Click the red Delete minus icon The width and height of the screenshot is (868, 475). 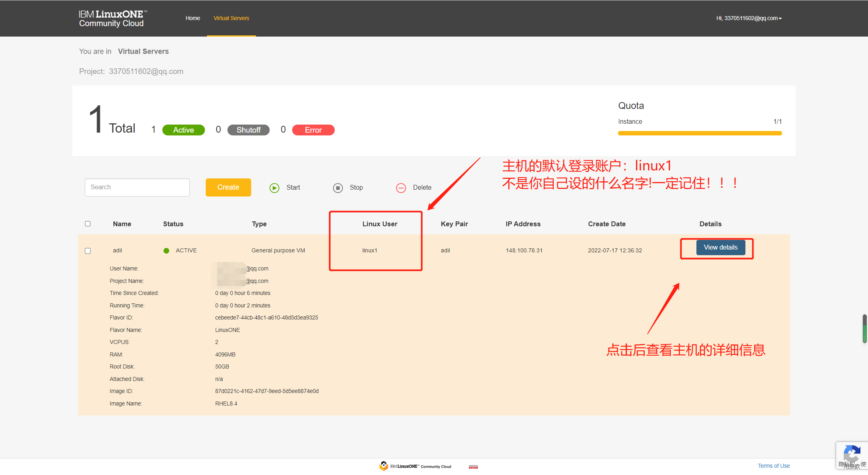(x=401, y=188)
